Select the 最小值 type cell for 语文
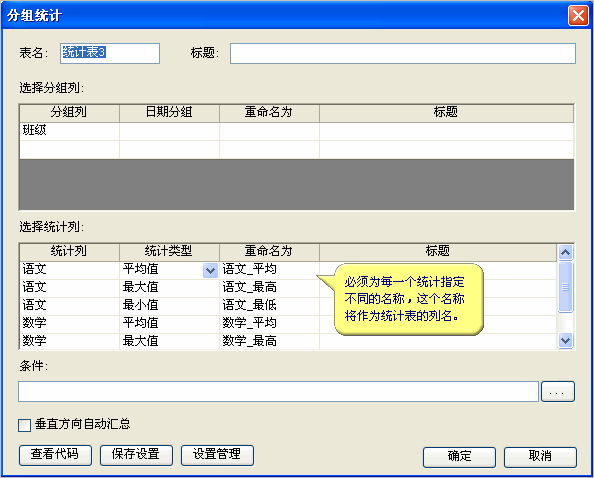594x478 pixels. pyautogui.click(x=169, y=305)
